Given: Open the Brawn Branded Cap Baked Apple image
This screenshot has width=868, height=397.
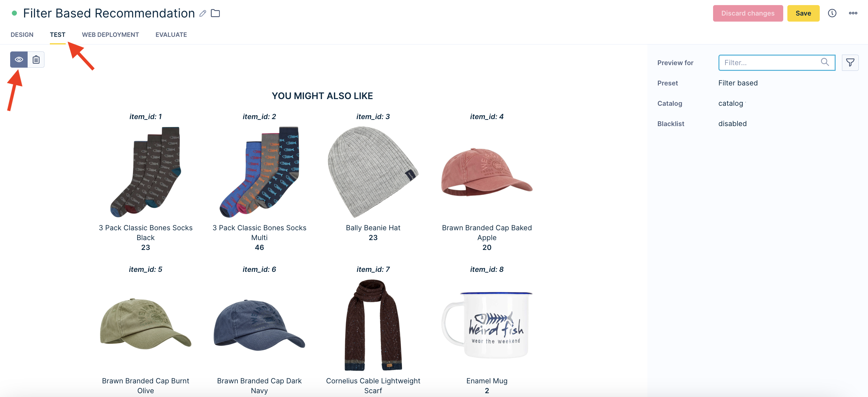Looking at the screenshot, I should point(487,172).
